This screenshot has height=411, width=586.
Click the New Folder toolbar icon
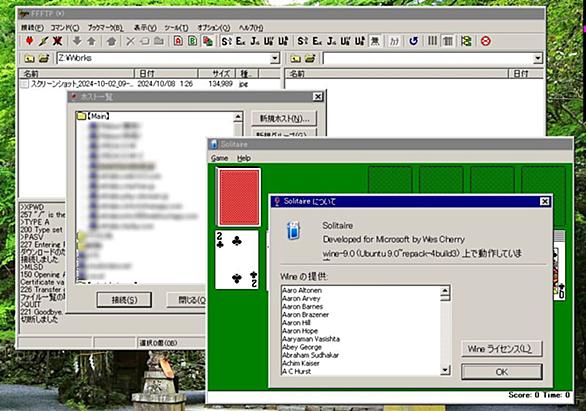(159, 41)
